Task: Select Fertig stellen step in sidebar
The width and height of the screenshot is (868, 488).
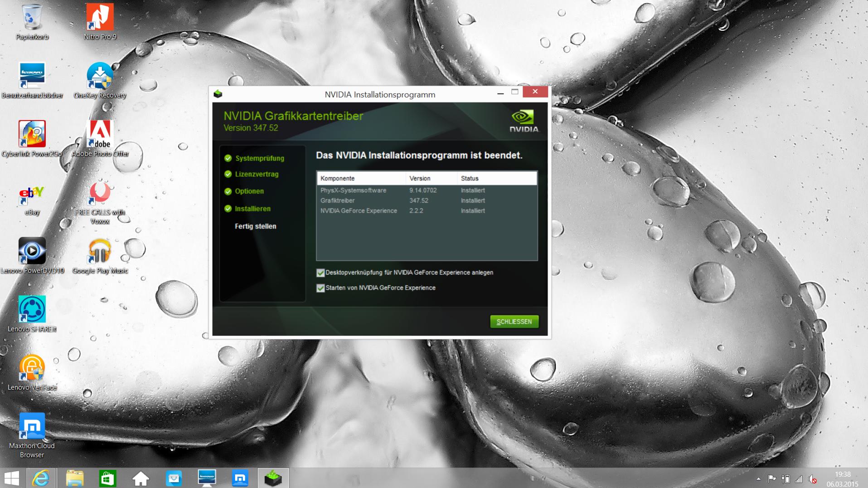Action: coord(255,226)
